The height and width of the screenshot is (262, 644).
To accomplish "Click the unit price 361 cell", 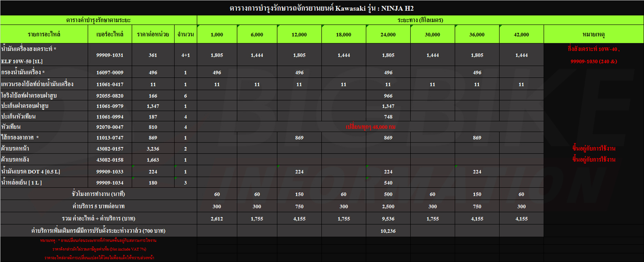I will (153, 55).
